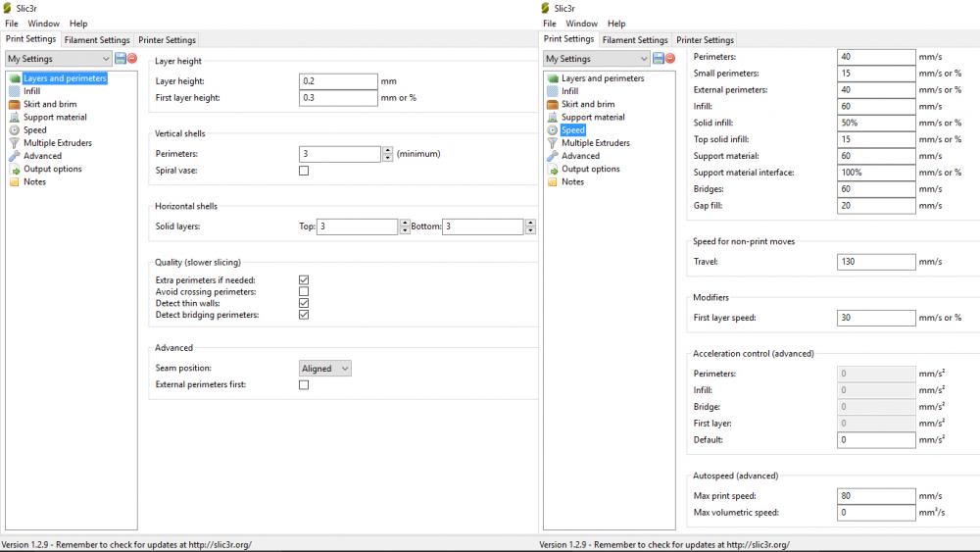Screen dimensions: 980x552
Task: Click the Output options icon in the left window
Action: click(x=15, y=169)
